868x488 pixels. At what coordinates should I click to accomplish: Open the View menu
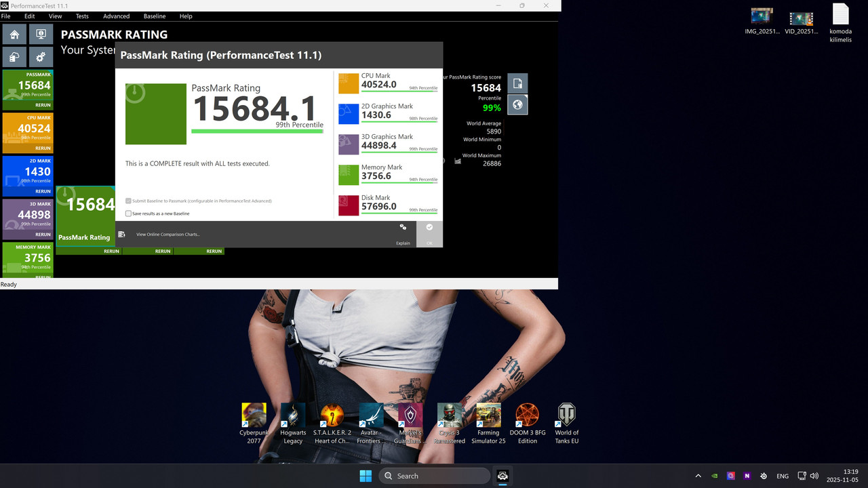point(56,16)
